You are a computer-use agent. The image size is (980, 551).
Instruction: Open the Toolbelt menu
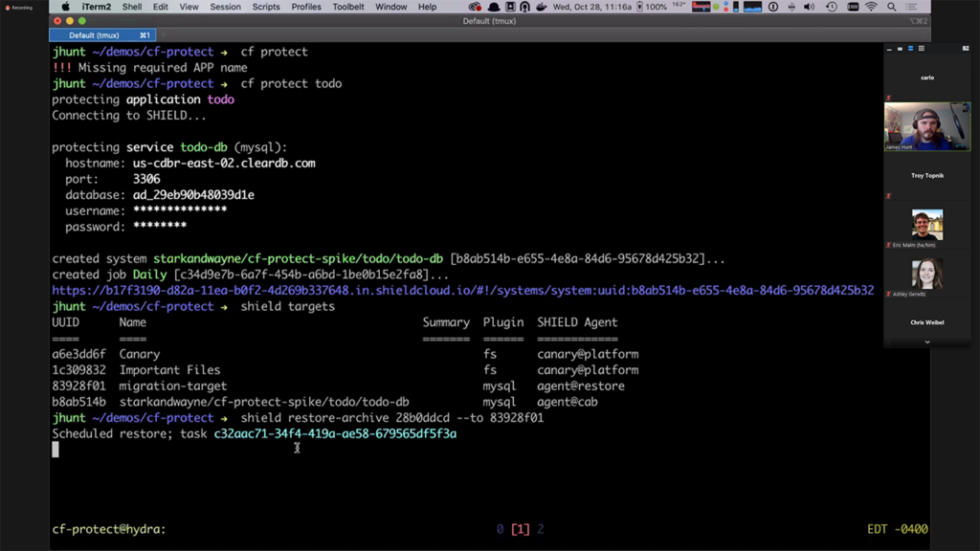pyautogui.click(x=348, y=7)
